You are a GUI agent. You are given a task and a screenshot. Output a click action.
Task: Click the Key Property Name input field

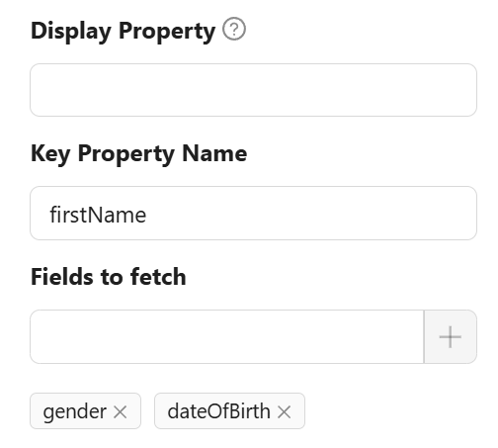point(253,214)
